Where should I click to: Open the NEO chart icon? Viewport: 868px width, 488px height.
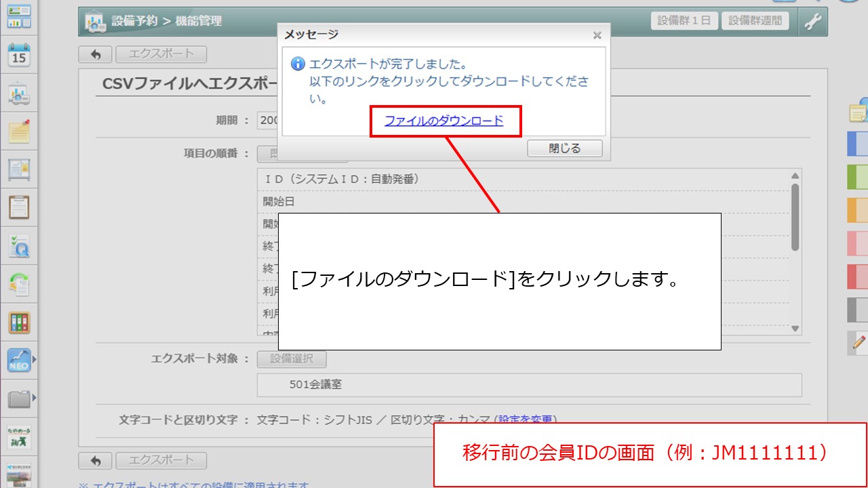pyautogui.click(x=18, y=361)
